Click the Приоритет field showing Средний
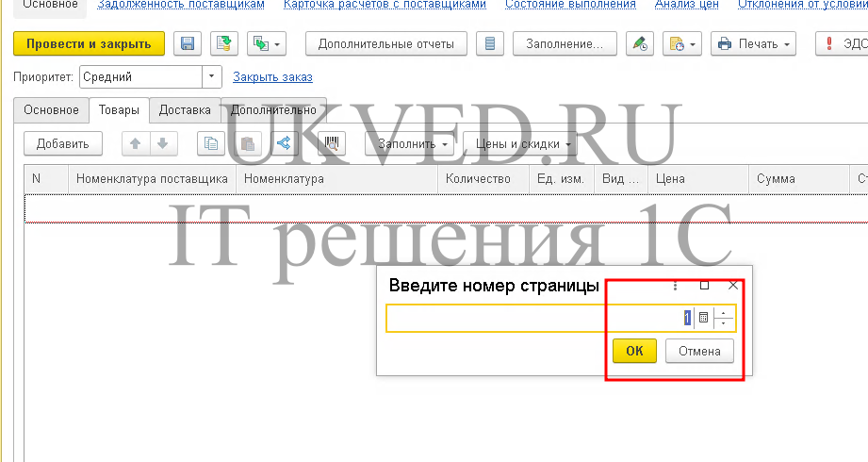Image resolution: width=868 pixels, height=462 pixels. click(141, 77)
